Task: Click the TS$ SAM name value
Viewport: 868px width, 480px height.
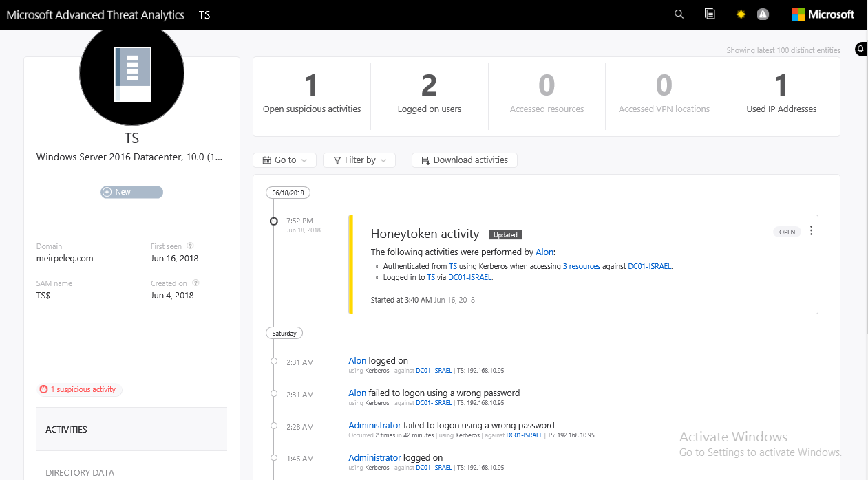Action: [x=43, y=296]
